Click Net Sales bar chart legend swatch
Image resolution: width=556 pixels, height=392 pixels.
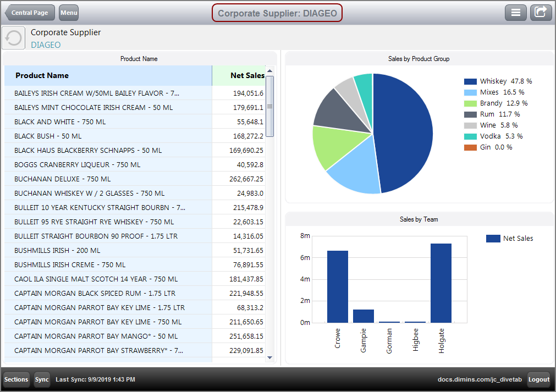click(493, 239)
